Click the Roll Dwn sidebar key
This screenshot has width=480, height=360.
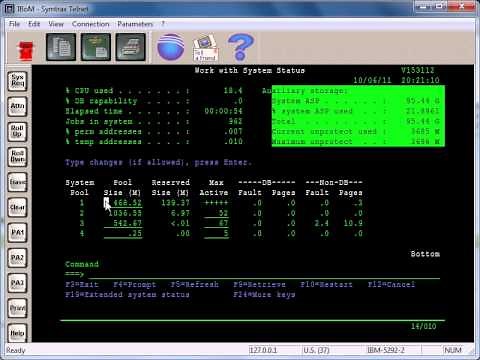pos(17,157)
